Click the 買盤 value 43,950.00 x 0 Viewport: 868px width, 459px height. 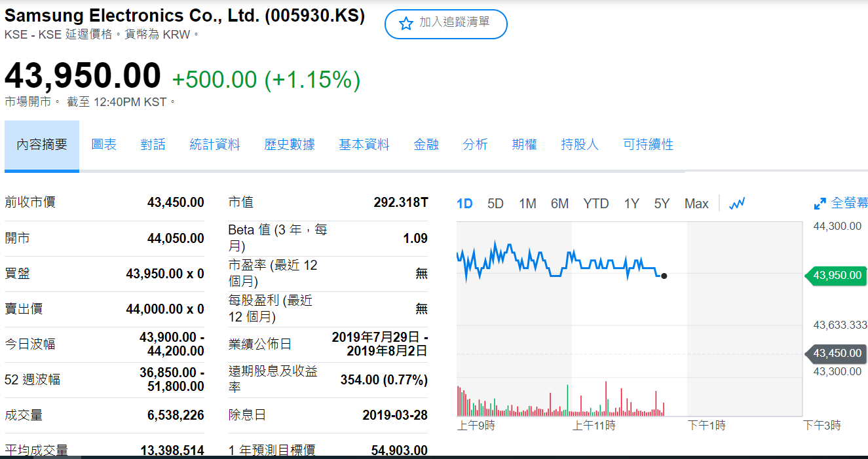click(x=165, y=274)
